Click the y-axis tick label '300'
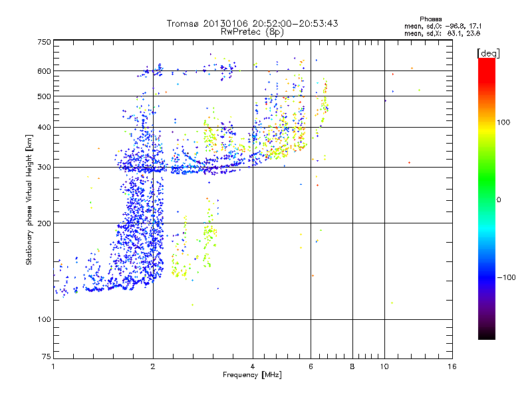This screenshot has height=399, width=532. 45,167
